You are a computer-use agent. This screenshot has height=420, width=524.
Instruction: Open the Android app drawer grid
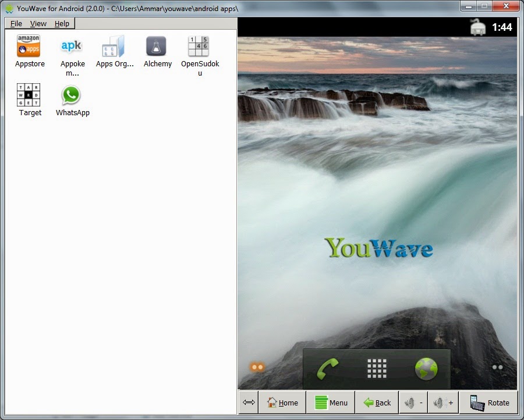[x=377, y=369]
